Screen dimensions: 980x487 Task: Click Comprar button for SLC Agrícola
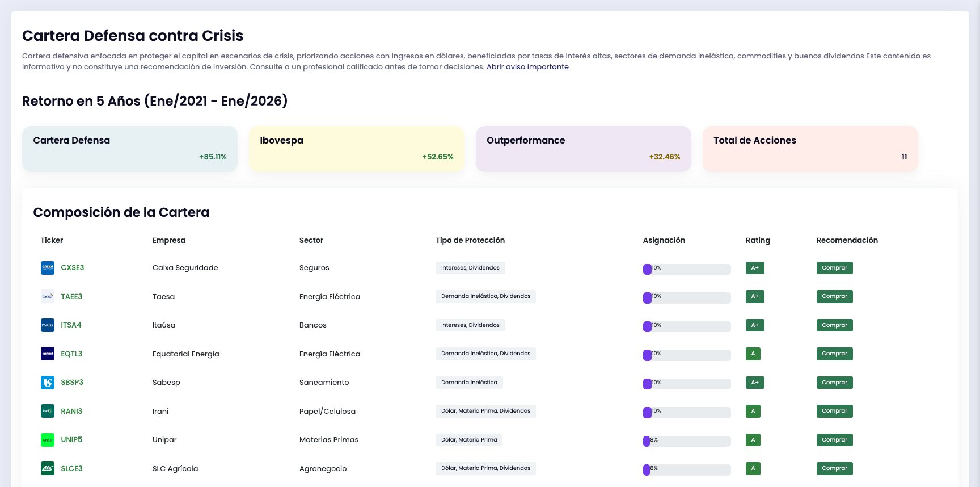(834, 468)
